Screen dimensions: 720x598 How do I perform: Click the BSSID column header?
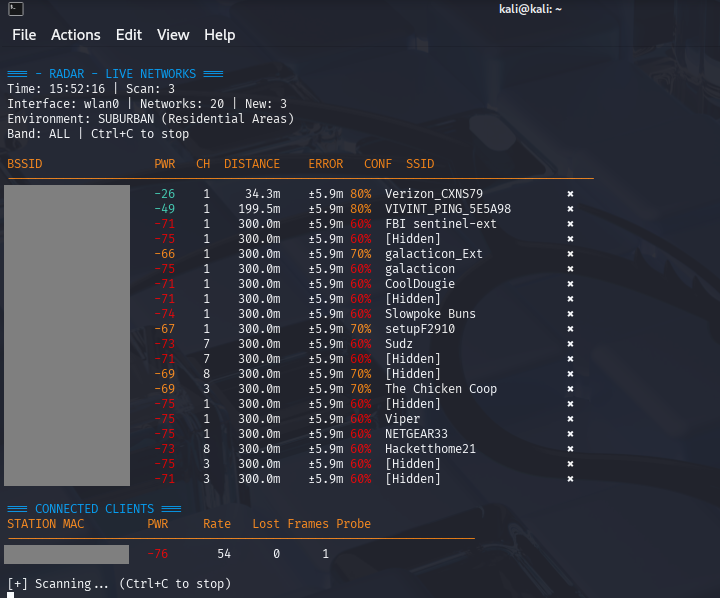[x=25, y=164]
